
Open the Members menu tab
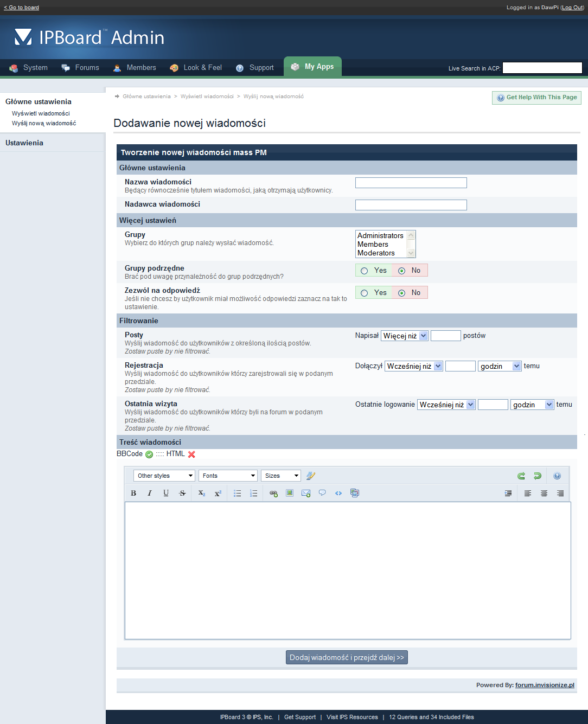[x=135, y=68]
